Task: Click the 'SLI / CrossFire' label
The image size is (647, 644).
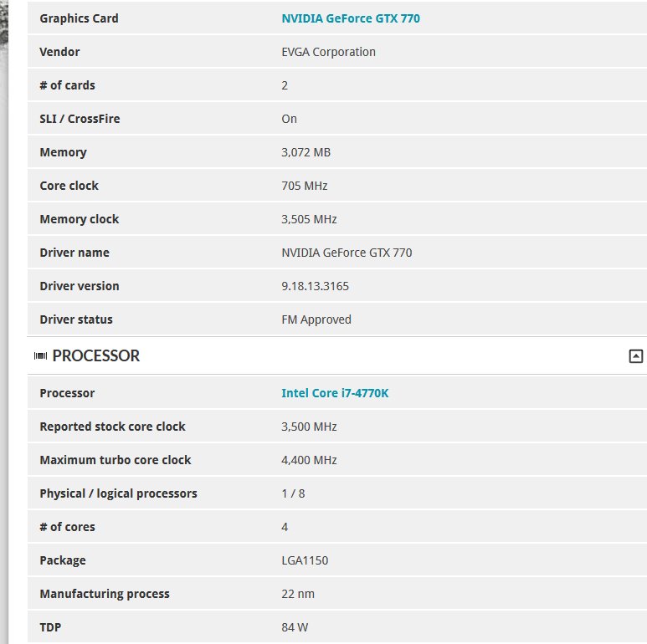Action: 80,119
